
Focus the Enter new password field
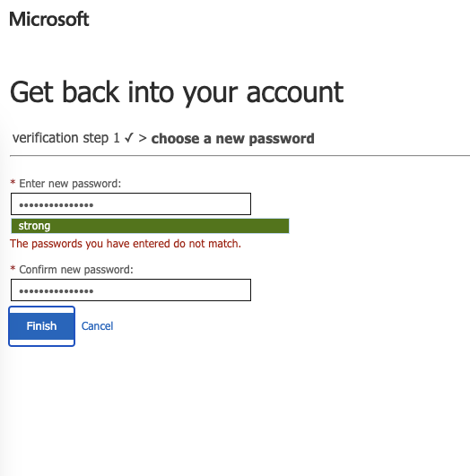[131, 204]
